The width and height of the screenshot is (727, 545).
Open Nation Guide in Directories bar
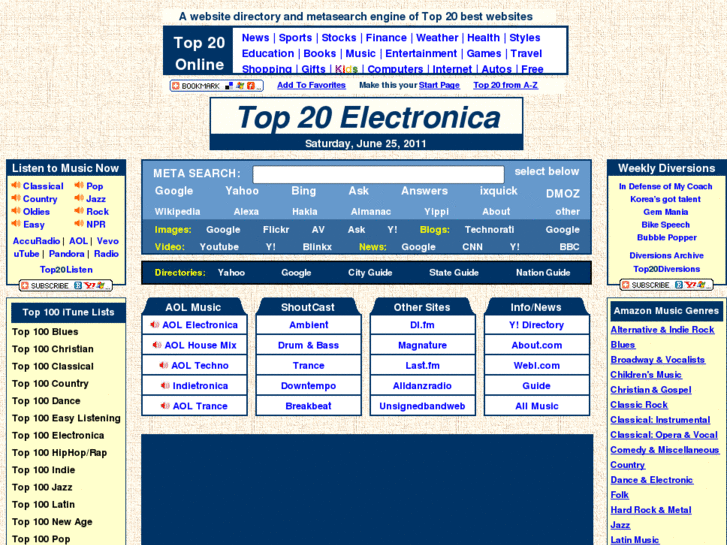[543, 273]
